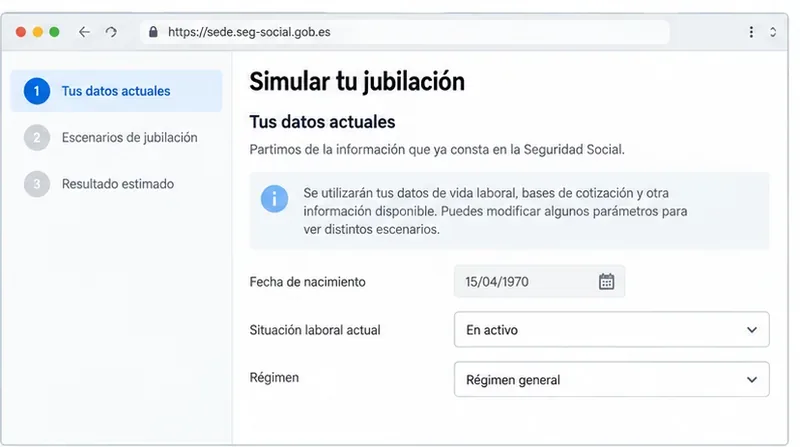This screenshot has height=447, width=800.
Task: Minimize the window with the yellow button
Action: coord(38,32)
